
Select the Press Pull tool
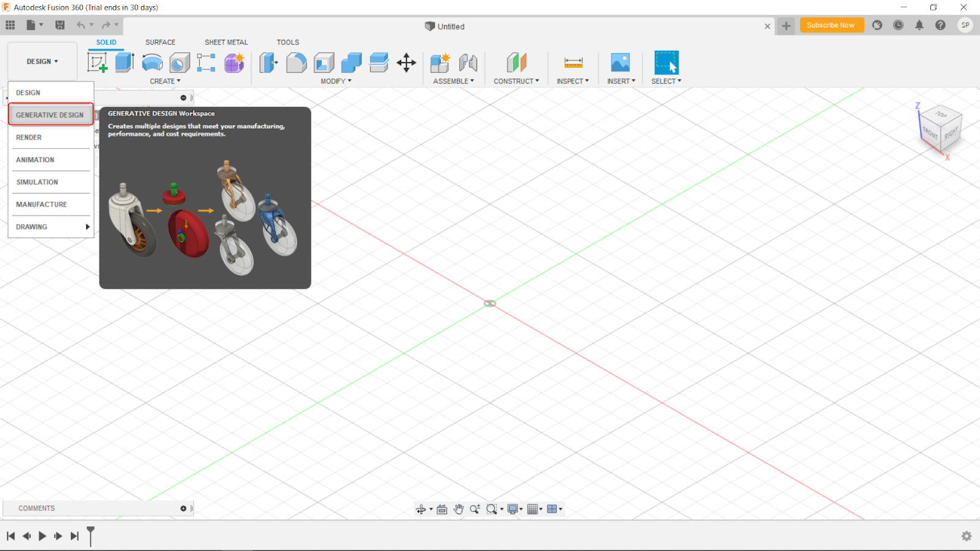(268, 62)
